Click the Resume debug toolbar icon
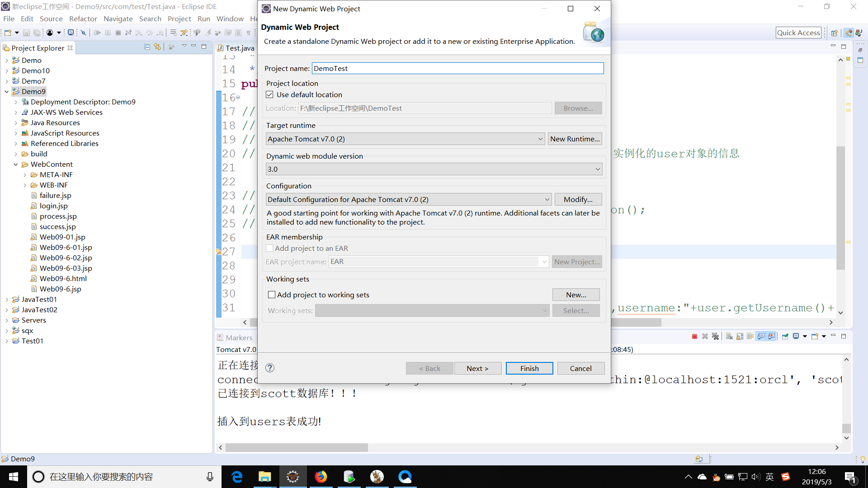 pos(97,32)
